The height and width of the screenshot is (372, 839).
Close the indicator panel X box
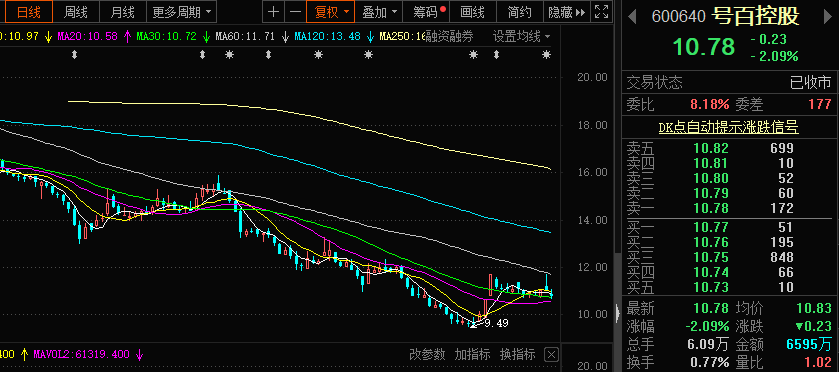(x=552, y=354)
